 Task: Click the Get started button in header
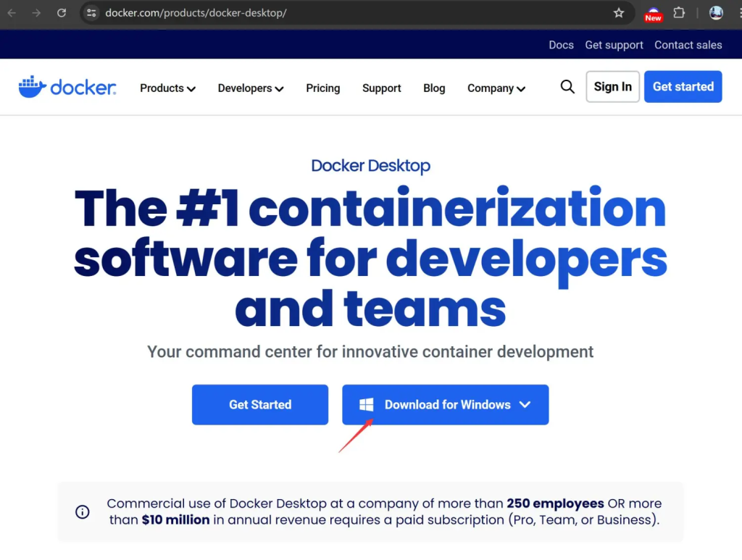pos(683,86)
